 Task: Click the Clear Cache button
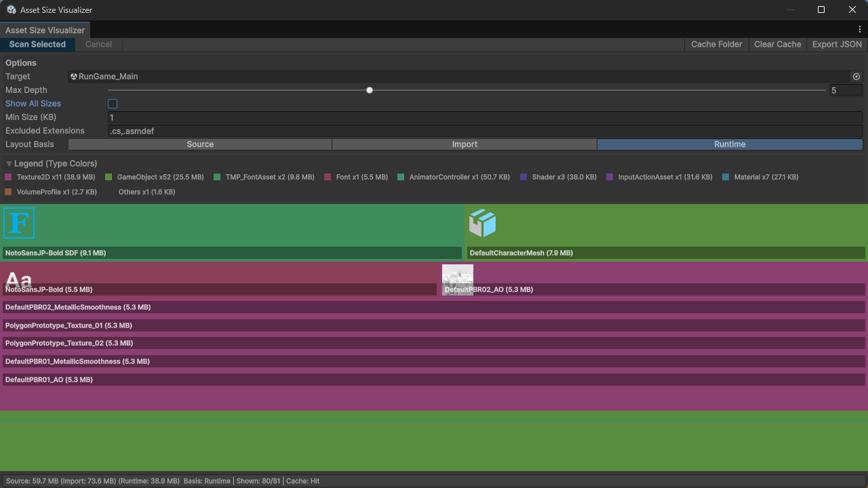click(777, 44)
